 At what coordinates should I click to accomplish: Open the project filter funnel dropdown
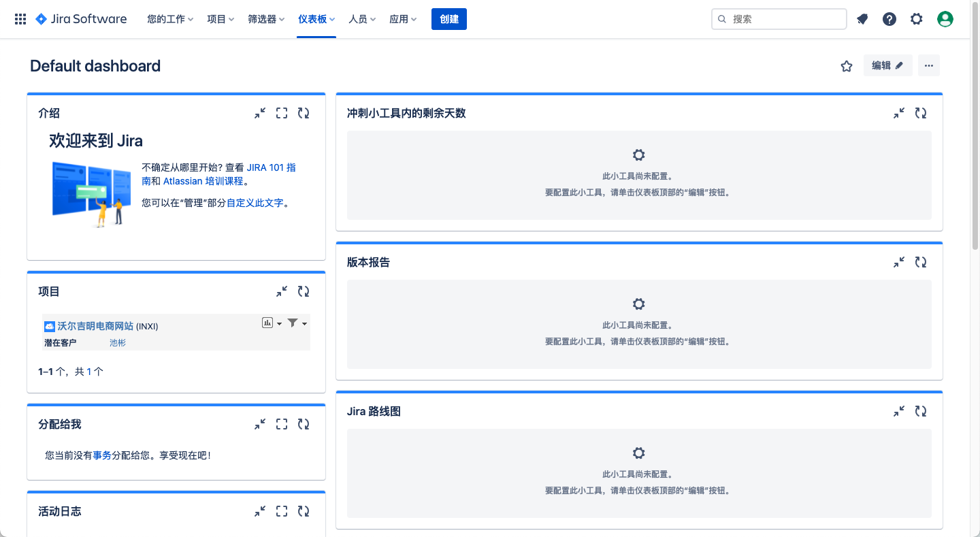[x=297, y=323]
